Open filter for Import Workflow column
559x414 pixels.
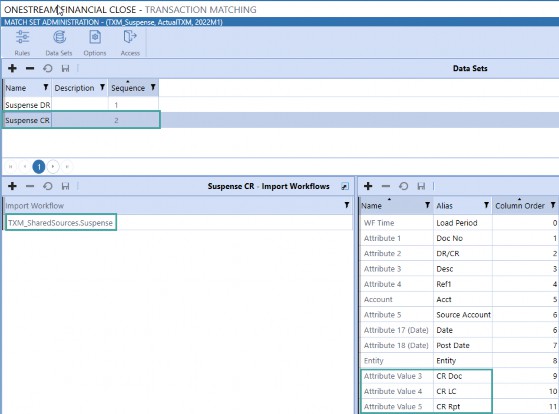point(347,205)
